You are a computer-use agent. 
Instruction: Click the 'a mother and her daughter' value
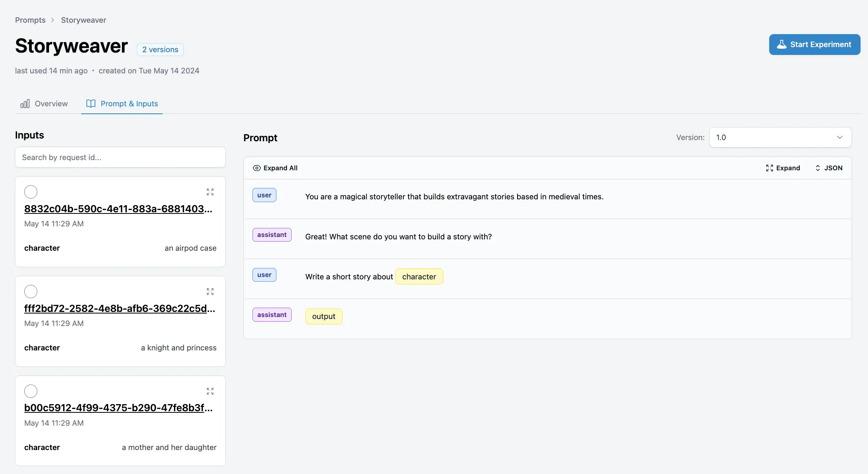pos(169,447)
